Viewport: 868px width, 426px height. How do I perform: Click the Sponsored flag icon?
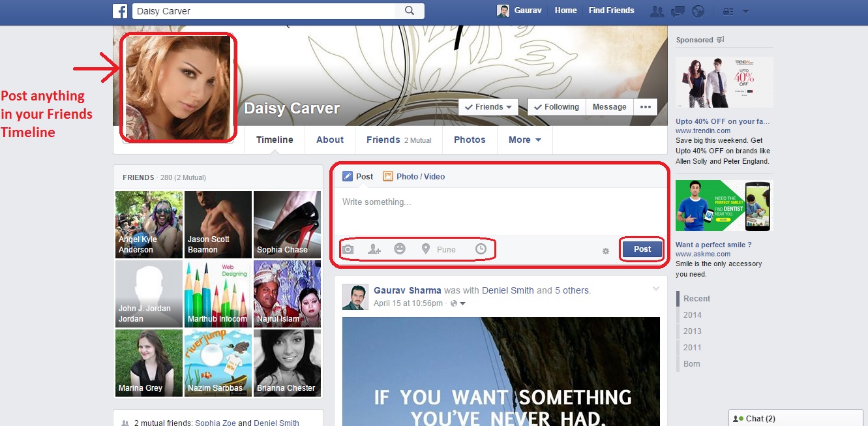click(x=720, y=40)
